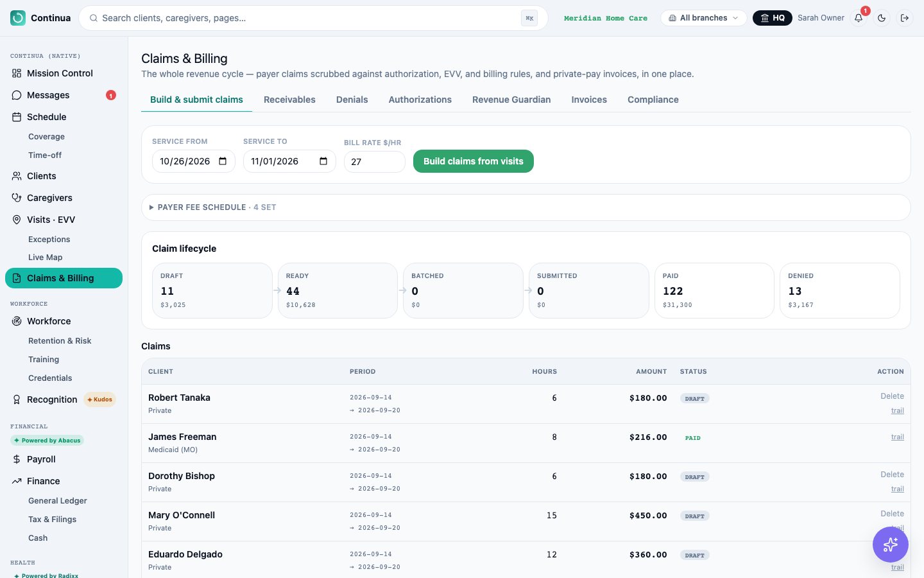Image resolution: width=924 pixels, height=578 pixels.
Task: Click the Continua logo icon
Action: coord(18,18)
